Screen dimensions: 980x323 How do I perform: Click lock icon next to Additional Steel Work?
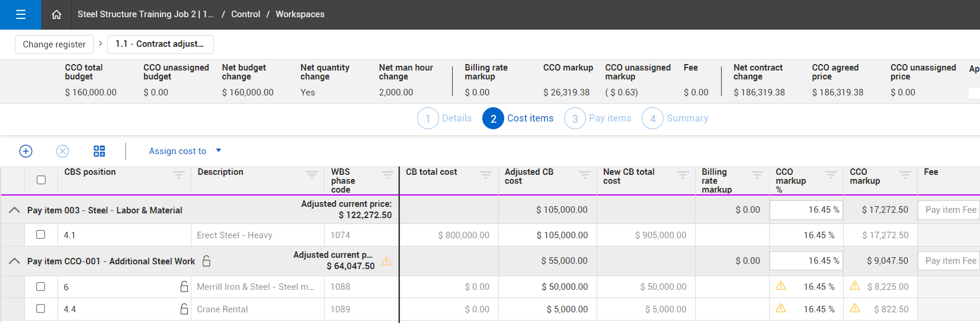pyautogui.click(x=207, y=261)
